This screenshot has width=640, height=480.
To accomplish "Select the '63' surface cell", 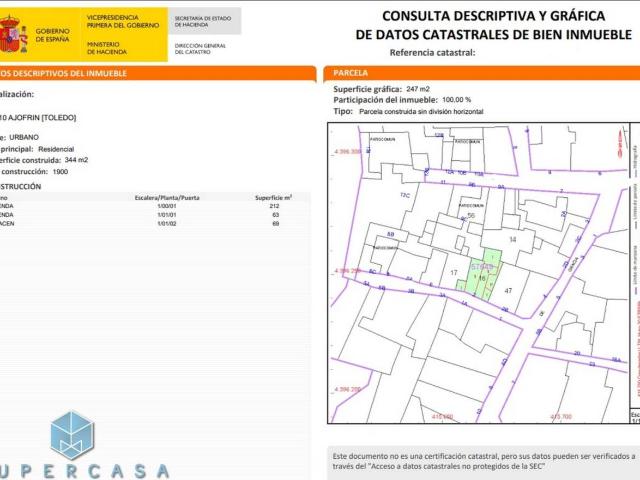I will pos(276,215).
